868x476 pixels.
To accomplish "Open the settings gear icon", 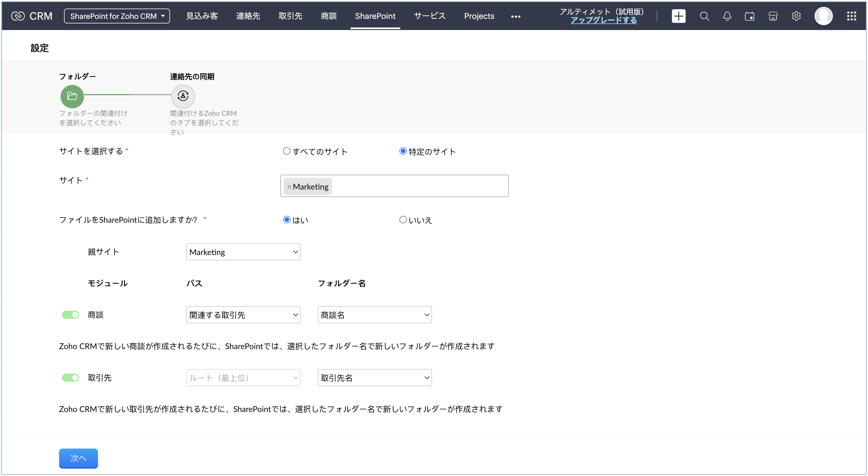I will pos(796,16).
